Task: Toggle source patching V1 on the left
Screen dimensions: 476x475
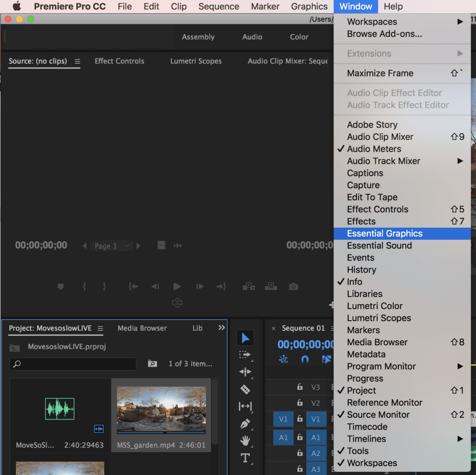Action: [x=283, y=419]
